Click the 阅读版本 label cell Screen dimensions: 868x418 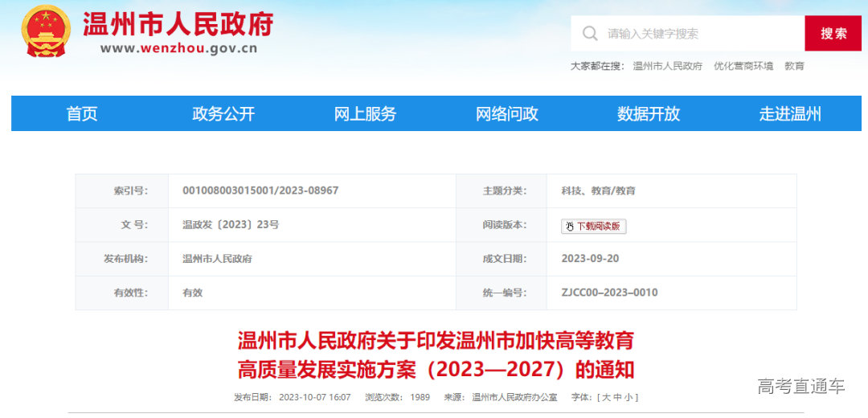[x=501, y=225]
